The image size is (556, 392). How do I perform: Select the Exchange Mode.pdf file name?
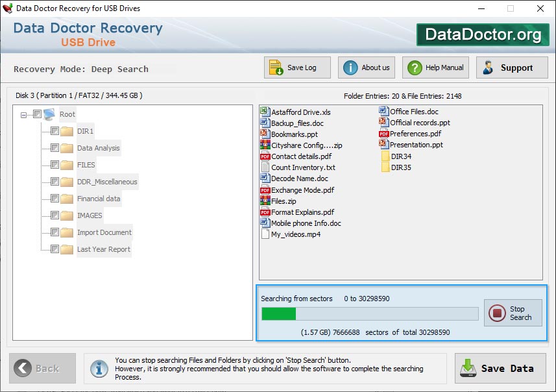point(303,190)
